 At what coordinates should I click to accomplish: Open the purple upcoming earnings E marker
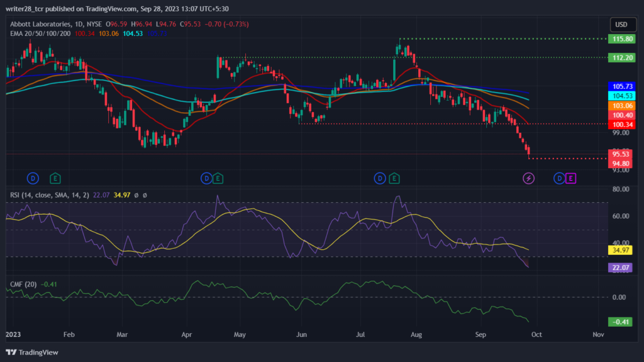pyautogui.click(x=570, y=179)
